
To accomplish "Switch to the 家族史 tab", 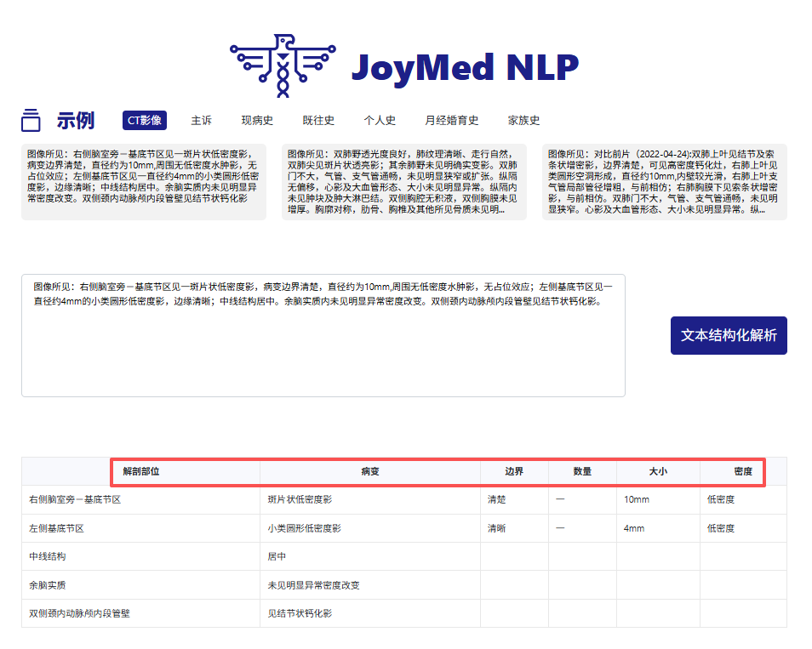I will coord(524,120).
